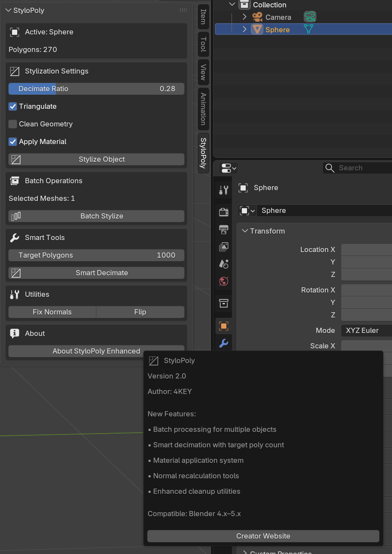392x554 pixels.
Task: Enable the Triangulate checkbox
Action: [x=13, y=106]
